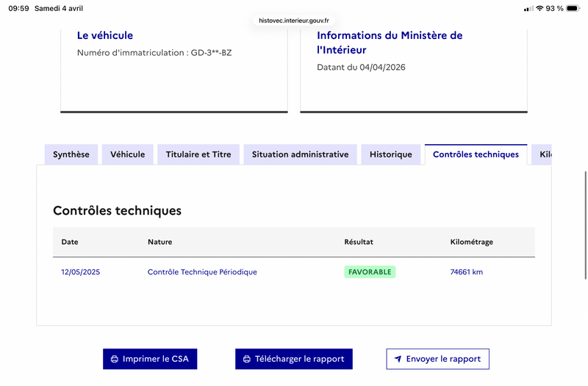The width and height of the screenshot is (588, 386).
Task: Click the printer icon on Imprimer le CSA
Action: pos(114,359)
